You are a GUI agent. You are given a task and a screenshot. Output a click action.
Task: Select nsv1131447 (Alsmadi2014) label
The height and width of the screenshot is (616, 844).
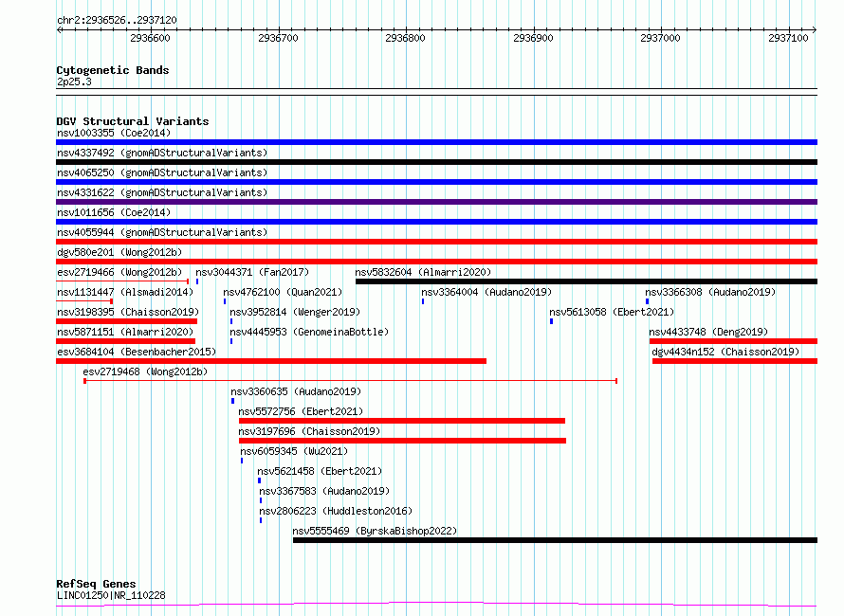(125, 292)
